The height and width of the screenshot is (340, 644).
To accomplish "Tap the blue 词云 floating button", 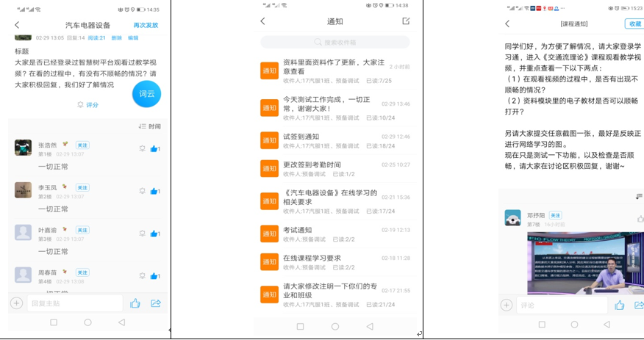I will [147, 94].
